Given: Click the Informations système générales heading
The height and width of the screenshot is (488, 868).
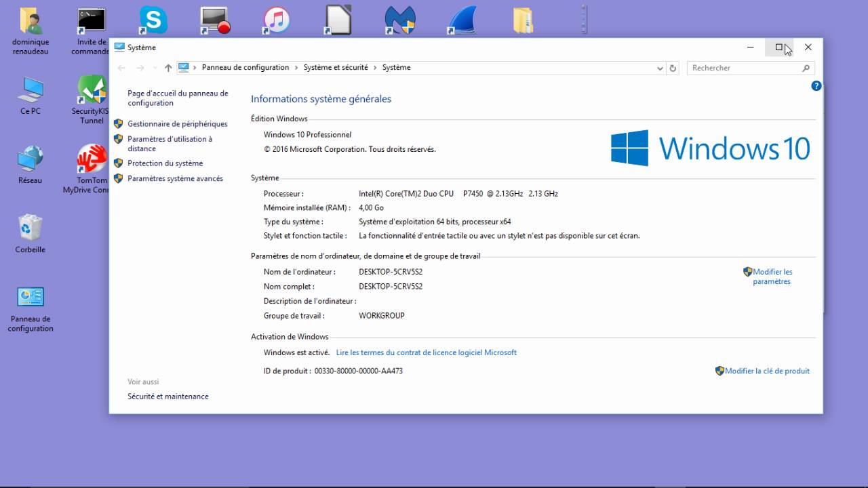Looking at the screenshot, I should click(321, 99).
